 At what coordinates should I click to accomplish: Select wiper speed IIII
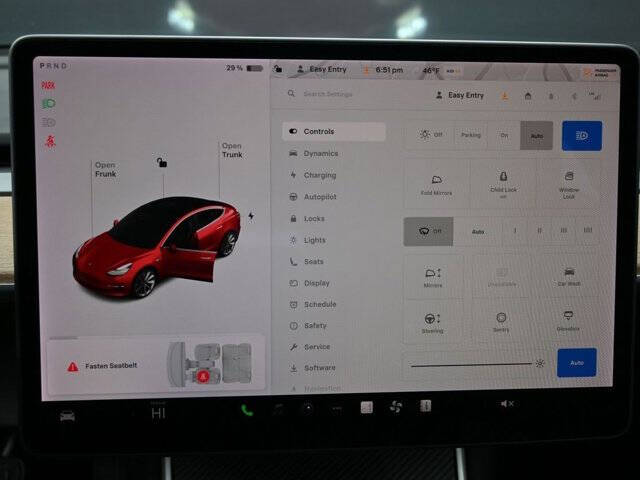coord(587,231)
